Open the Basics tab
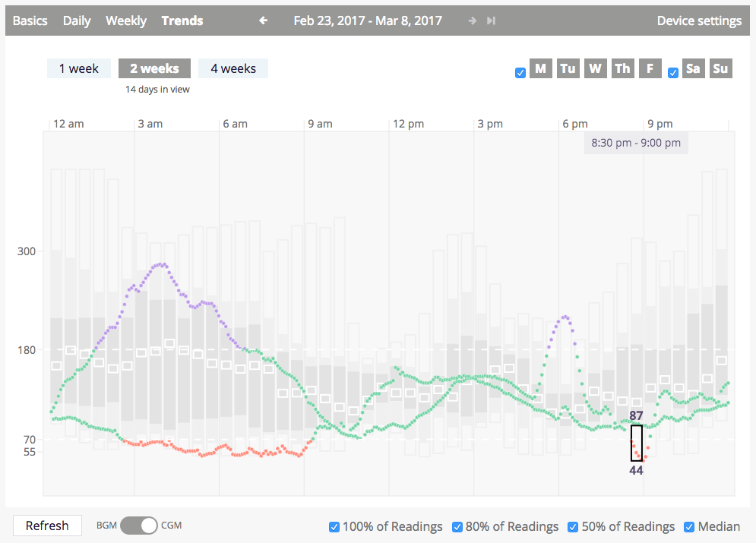756x543 pixels. [x=30, y=21]
